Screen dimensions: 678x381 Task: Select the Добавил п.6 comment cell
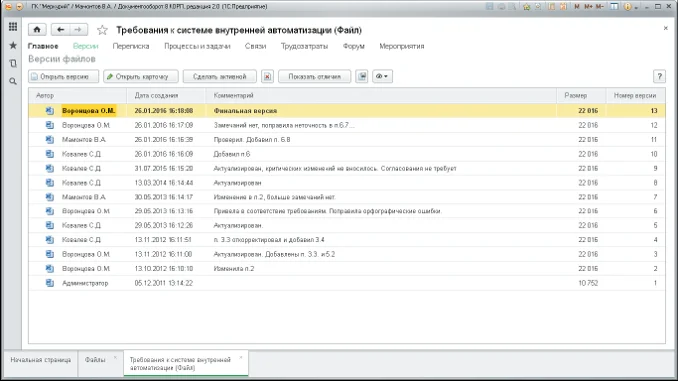[232, 154]
